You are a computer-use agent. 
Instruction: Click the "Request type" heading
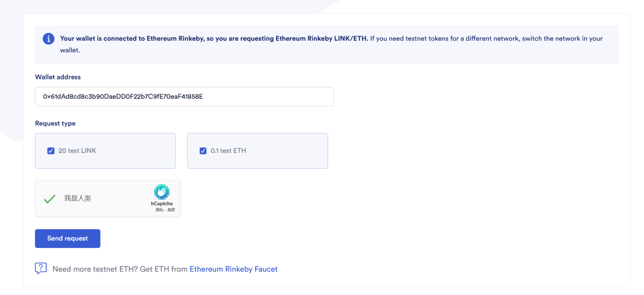coord(55,123)
